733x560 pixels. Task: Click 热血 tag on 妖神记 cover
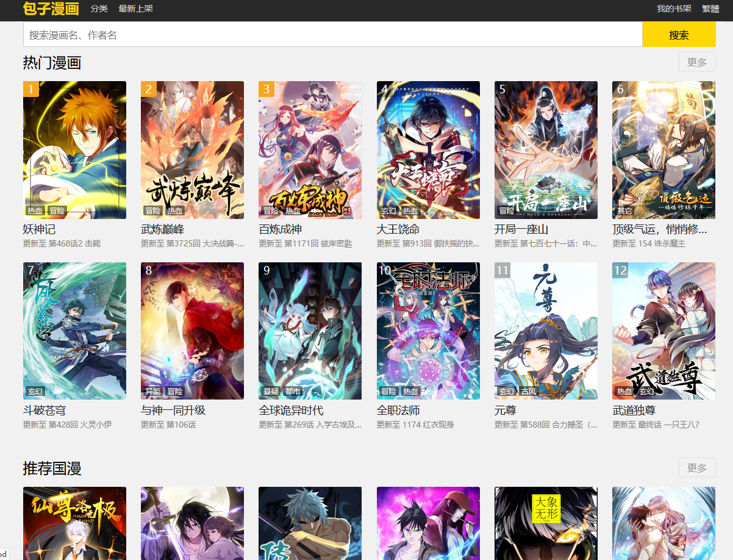[35, 210]
